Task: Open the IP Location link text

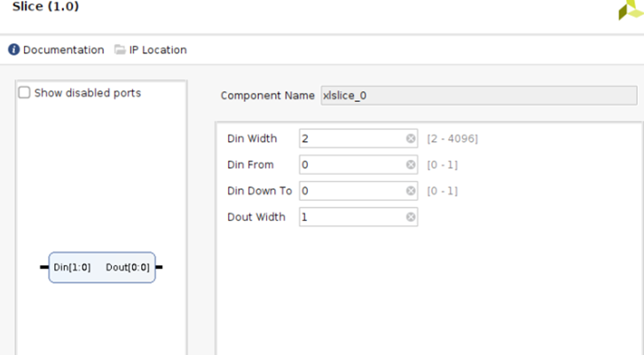Action: coord(158,50)
